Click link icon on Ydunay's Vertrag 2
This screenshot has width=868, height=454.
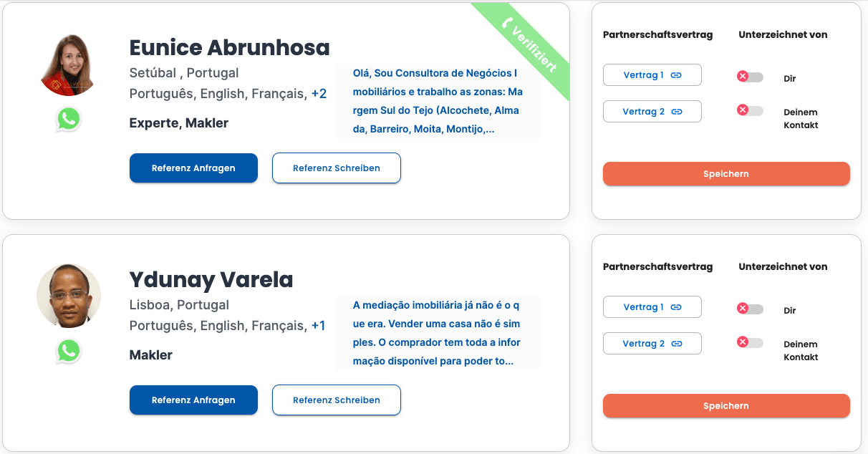point(677,344)
